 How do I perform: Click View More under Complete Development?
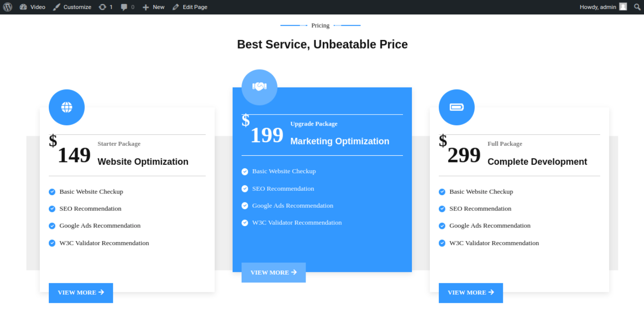point(471,293)
